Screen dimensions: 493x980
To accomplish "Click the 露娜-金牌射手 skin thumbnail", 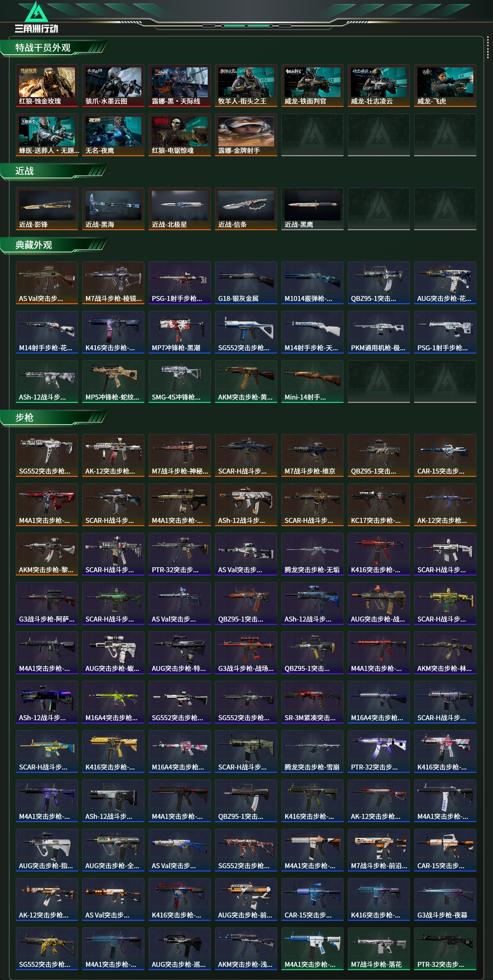I will click(246, 135).
